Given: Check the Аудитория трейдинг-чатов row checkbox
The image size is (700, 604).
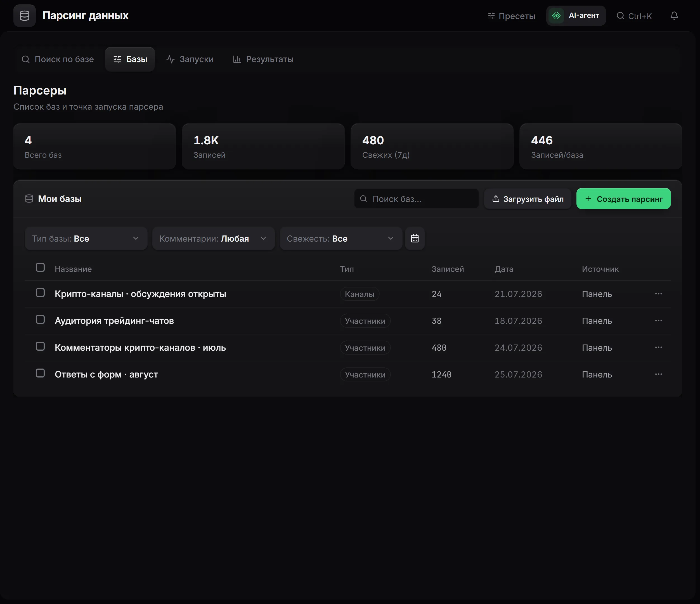Looking at the screenshot, I should click(x=40, y=319).
